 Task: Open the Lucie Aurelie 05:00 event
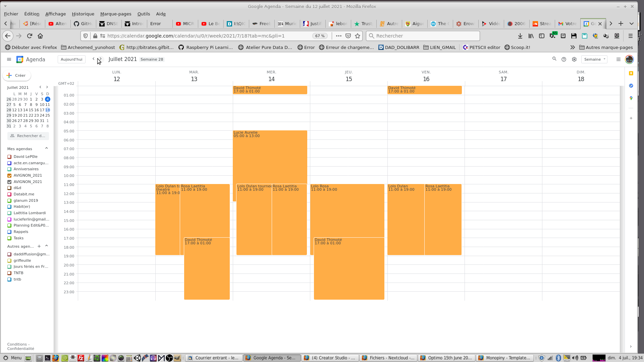[270, 154]
